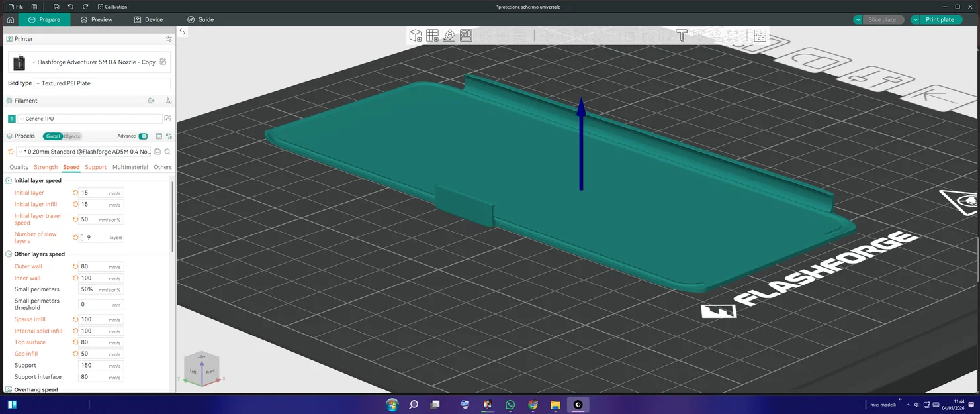The image size is (980, 414).
Task: Switch to the Device tab
Action: [x=148, y=20]
